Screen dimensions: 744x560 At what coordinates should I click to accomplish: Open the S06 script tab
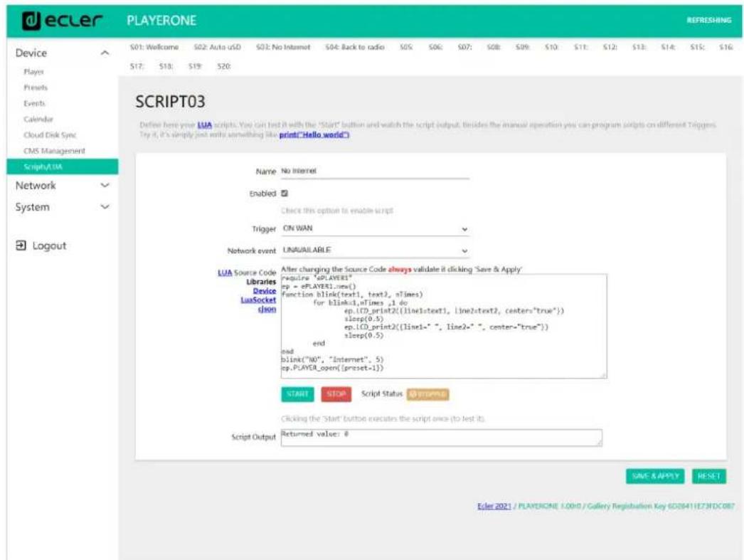435,47
